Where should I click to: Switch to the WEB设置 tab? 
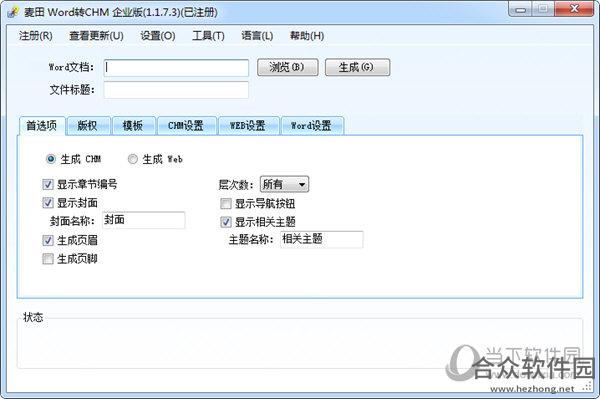248,126
